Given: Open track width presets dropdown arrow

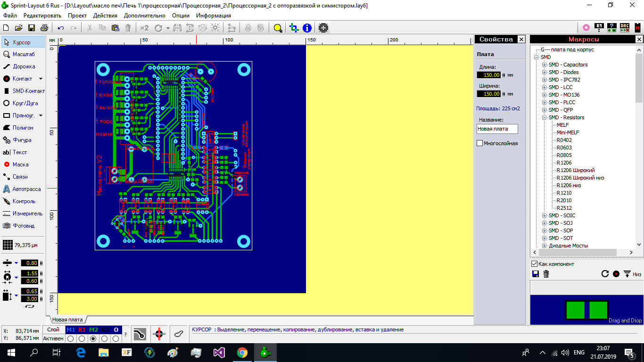Looking at the screenshot, I should coord(17,263).
